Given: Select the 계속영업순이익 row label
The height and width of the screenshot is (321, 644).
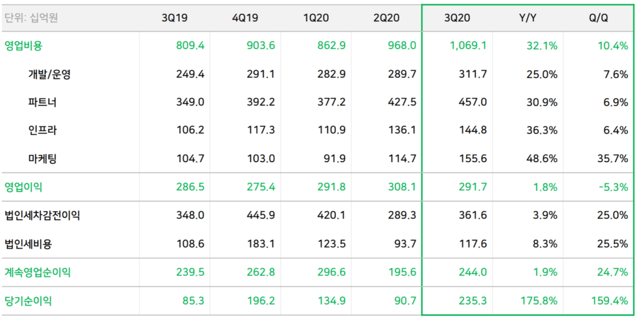Looking at the screenshot, I should [38, 272].
